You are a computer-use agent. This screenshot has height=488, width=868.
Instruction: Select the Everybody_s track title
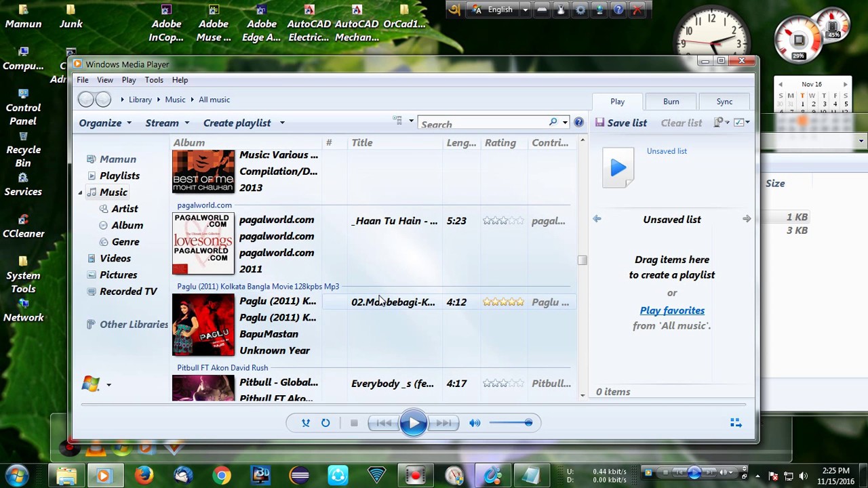point(393,384)
